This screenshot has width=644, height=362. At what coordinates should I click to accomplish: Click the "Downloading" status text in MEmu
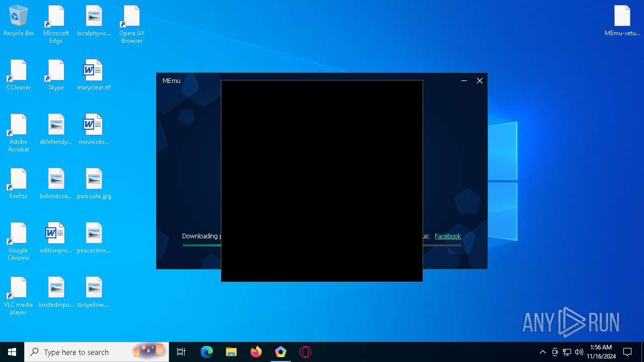200,236
